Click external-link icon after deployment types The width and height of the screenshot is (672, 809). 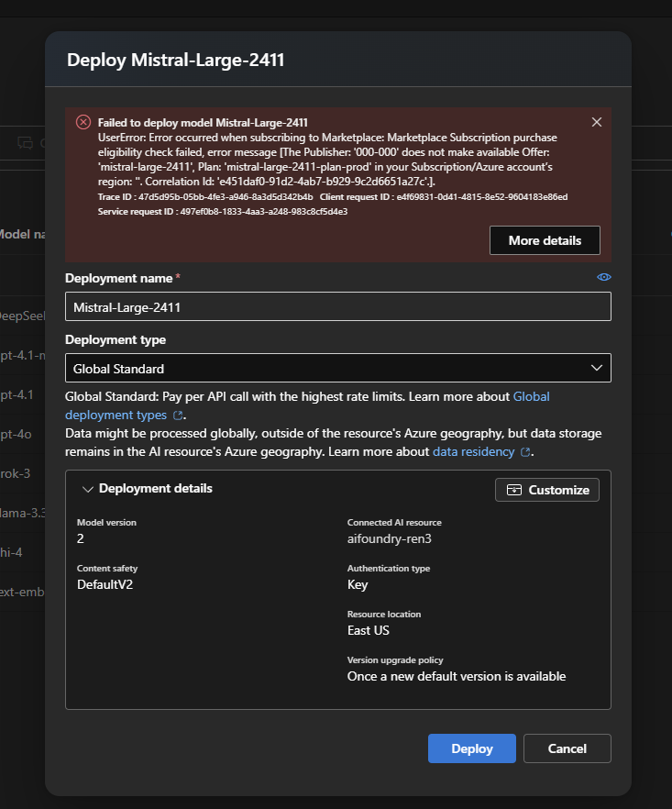pos(178,416)
